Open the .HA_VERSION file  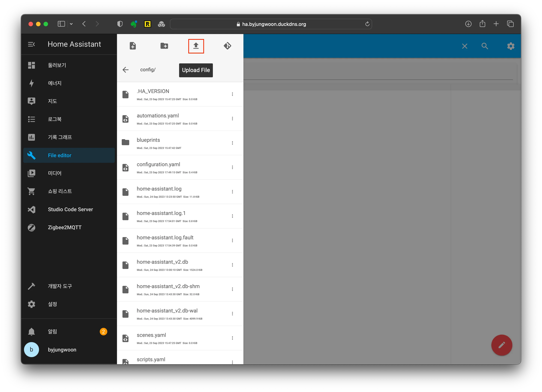[x=180, y=94]
